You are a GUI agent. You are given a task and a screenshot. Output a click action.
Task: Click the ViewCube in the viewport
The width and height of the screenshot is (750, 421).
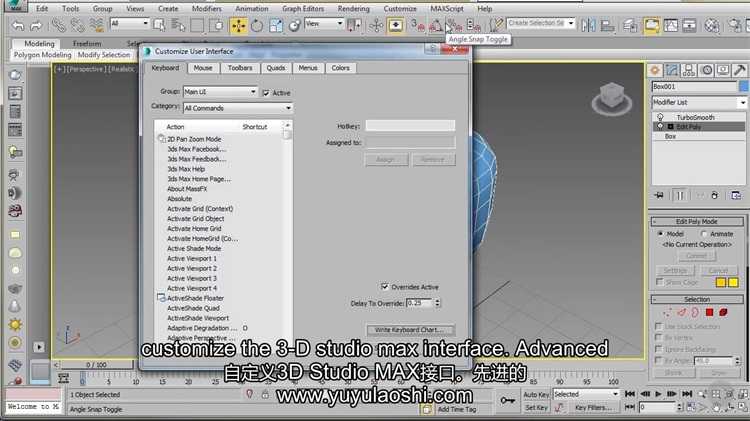[611, 98]
